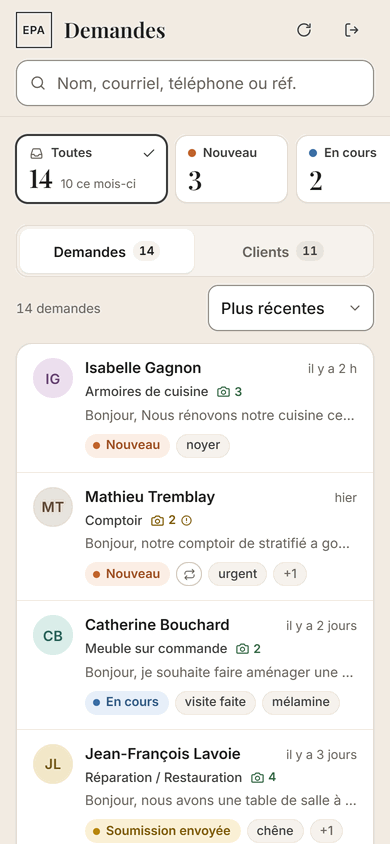Click the MT avatar of Mathieu Tremblay

click(53, 507)
